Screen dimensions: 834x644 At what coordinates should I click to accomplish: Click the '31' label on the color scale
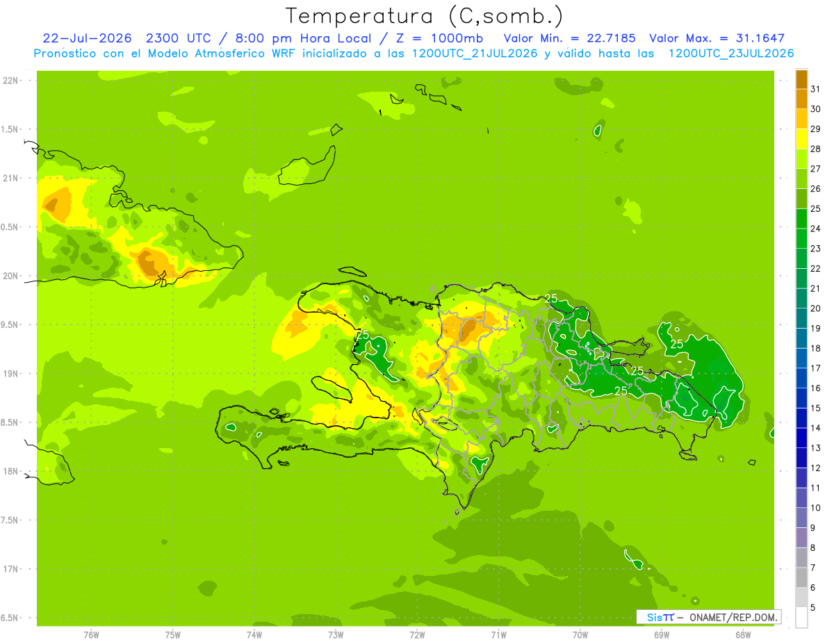[x=815, y=89]
